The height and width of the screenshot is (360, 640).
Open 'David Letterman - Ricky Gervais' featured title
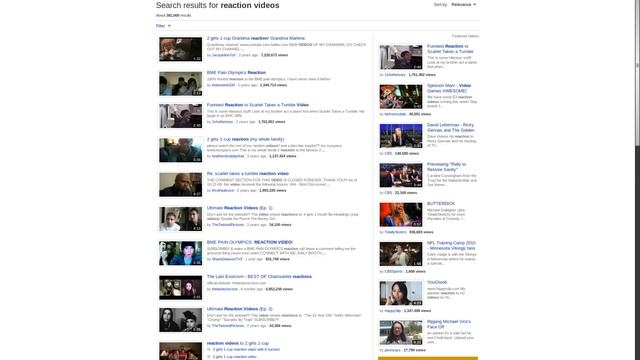click(451, 128)
